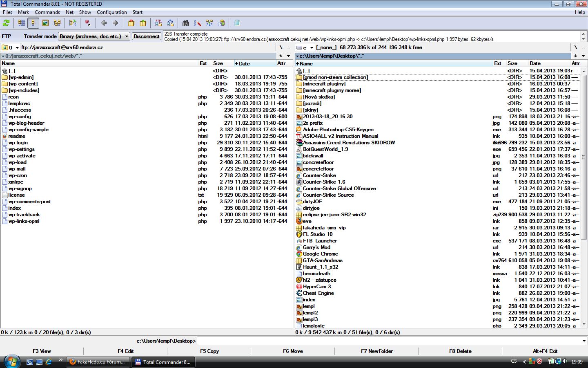
Task: Jump to root in right panel backslash button
Action: coord(576,47)
